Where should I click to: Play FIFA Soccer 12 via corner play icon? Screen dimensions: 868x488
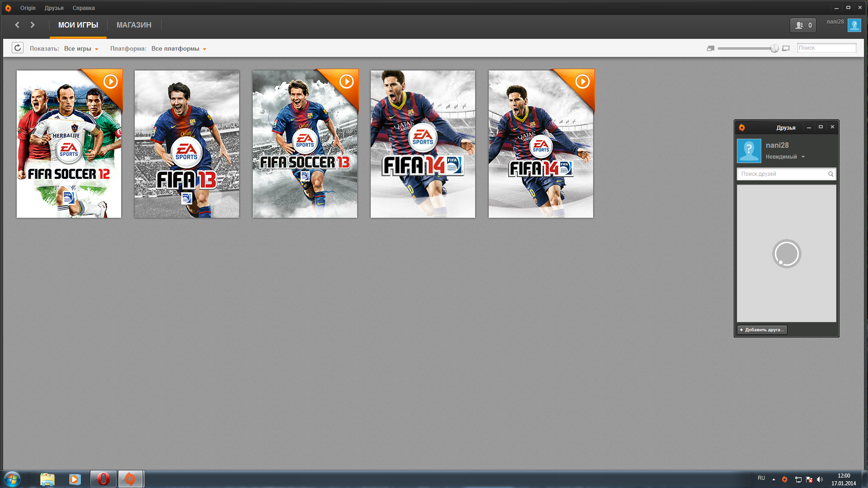[x=110, y=81]
